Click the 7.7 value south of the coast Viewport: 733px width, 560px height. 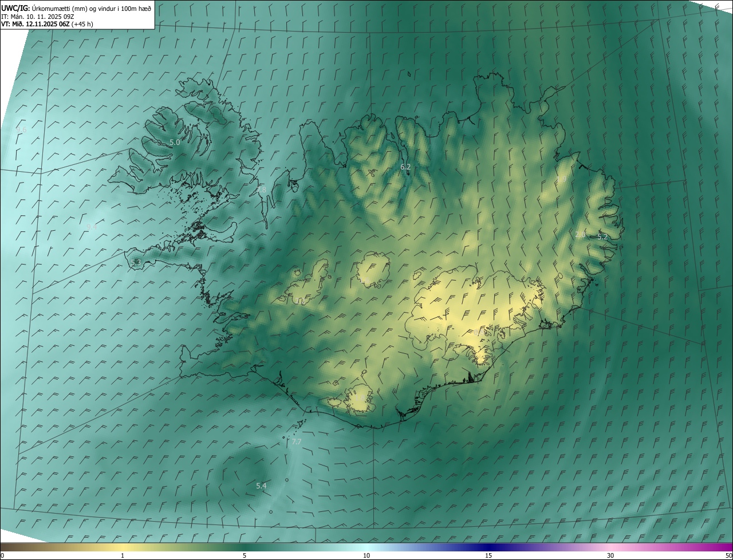[x=296, y=441]
